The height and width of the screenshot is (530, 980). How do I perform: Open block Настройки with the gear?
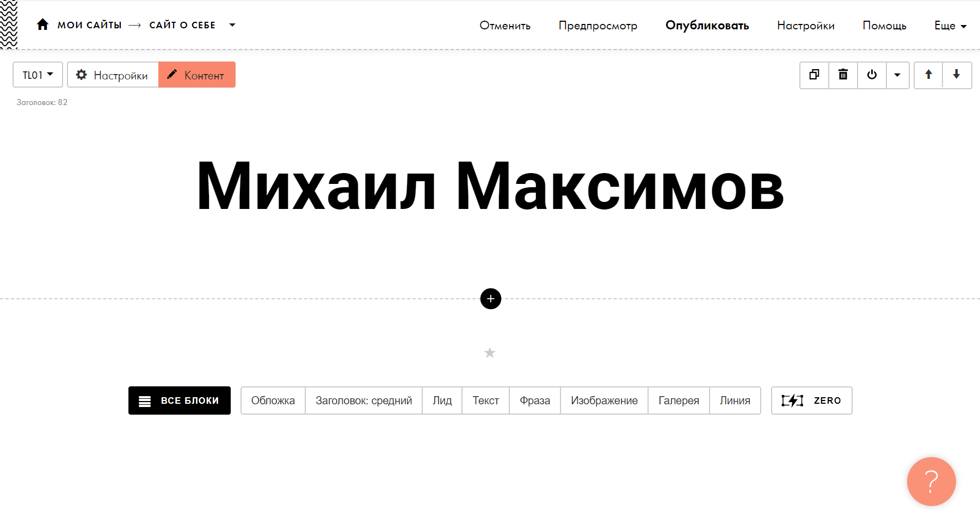point(113,75)
